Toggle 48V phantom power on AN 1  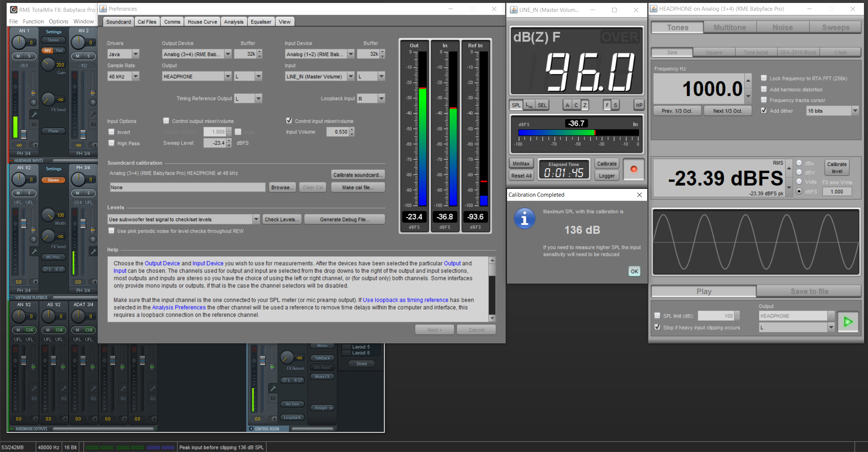(47, 50)
